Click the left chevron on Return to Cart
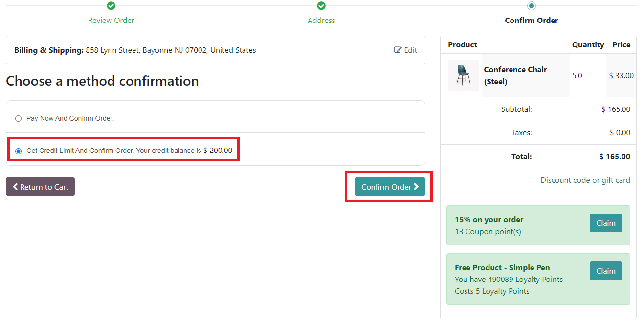Image resolution: width=644 pixels, height=323 pixels. (15, 187)
